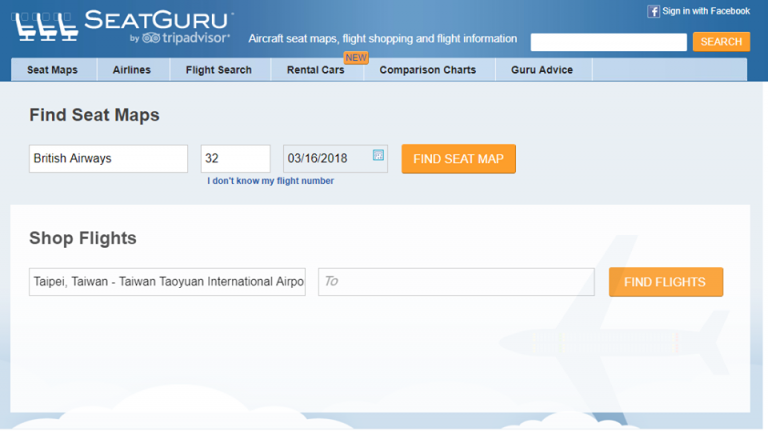
Task: Click the date field showing 03/16/2018
Action: (336, 159)
